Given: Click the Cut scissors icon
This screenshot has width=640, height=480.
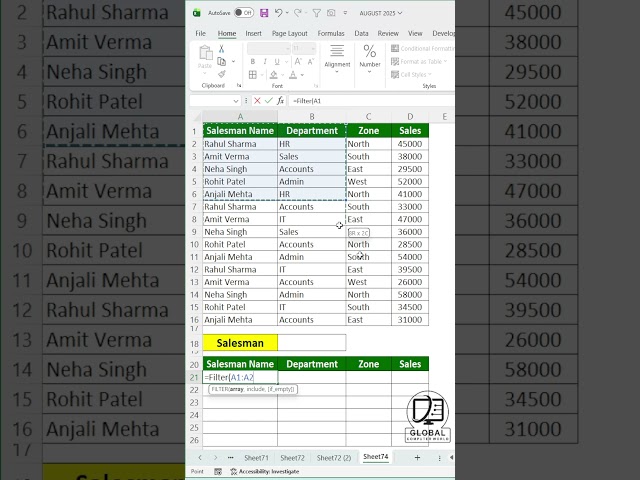Looking at the screenshot, I should pos(221,49).
